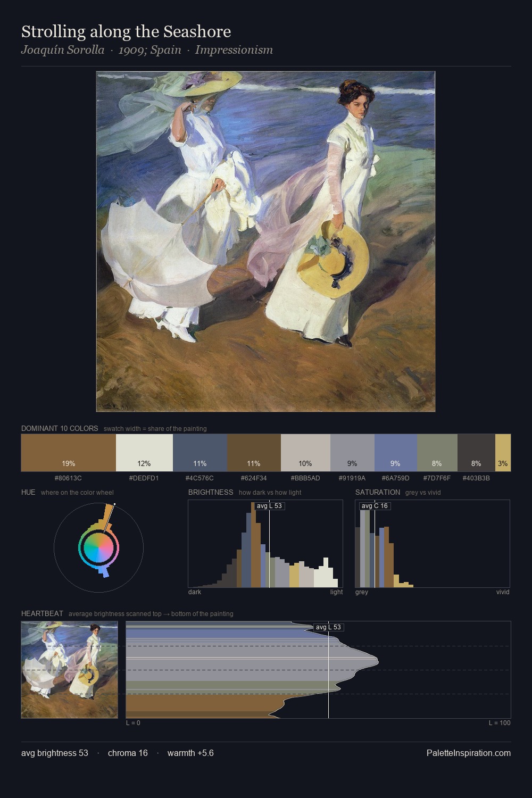
Task: Click the 'HEARTBEAT' section heading
Action: pos(42,613)
